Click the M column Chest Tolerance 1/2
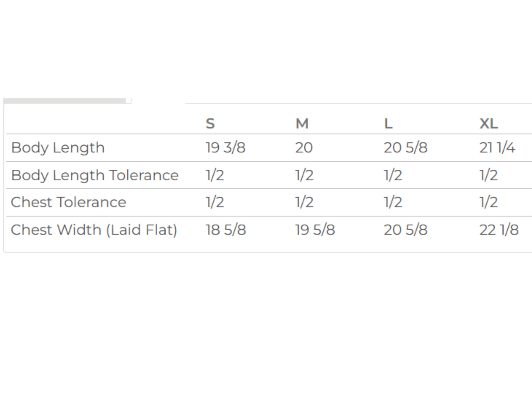532x399 pixels. [304, 202]
